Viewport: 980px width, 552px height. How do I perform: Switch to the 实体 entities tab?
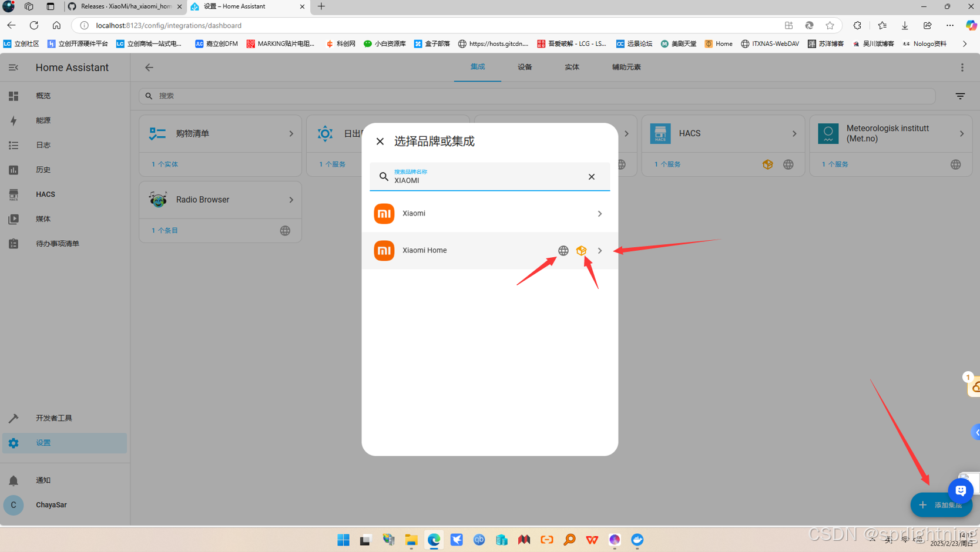click(x=572, y=68)
